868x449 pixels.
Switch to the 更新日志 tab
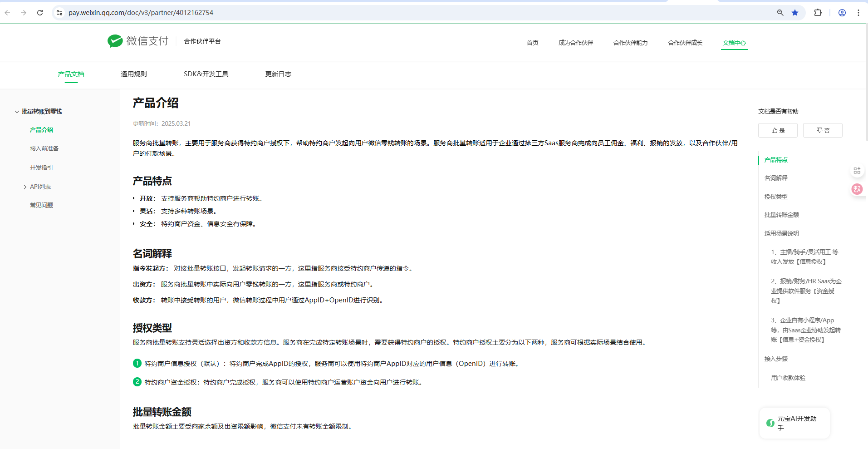point(278,74)
